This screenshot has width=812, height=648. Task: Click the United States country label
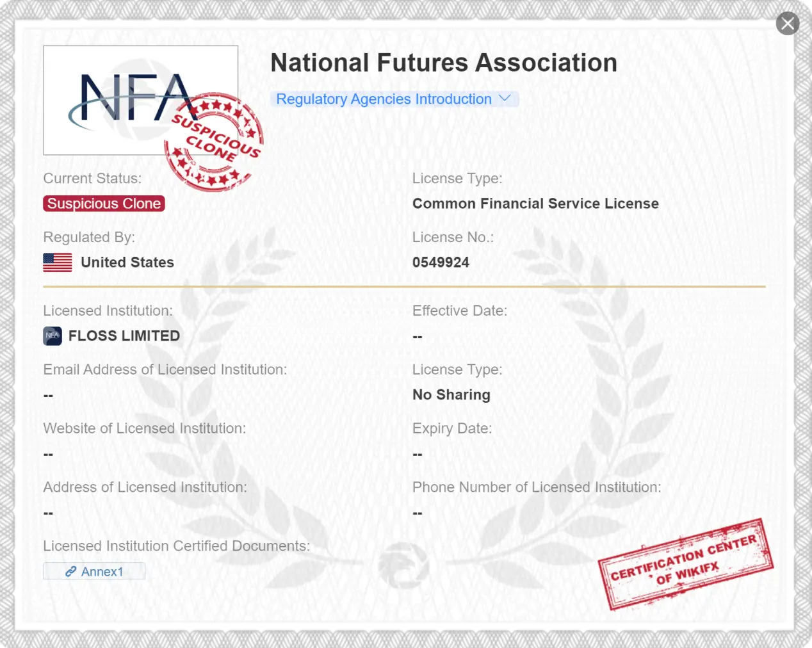point(127,263)
